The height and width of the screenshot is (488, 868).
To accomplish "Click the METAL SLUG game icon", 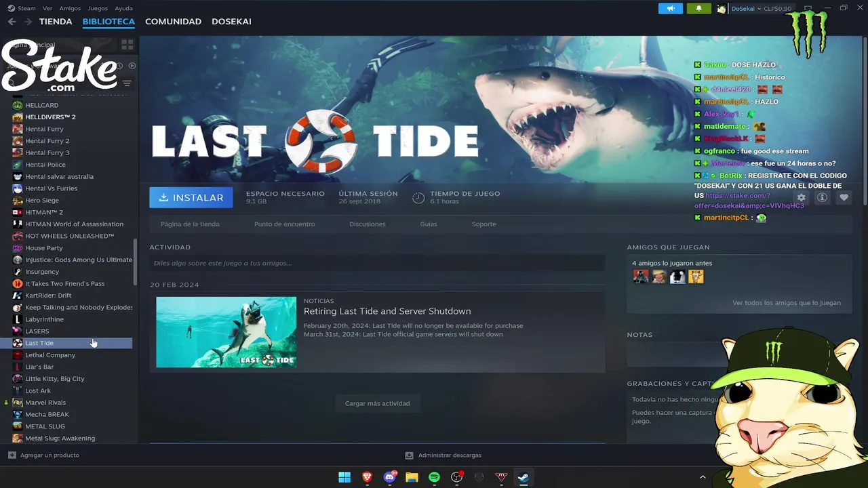I will pyautogui.click(x=18, y=426).
